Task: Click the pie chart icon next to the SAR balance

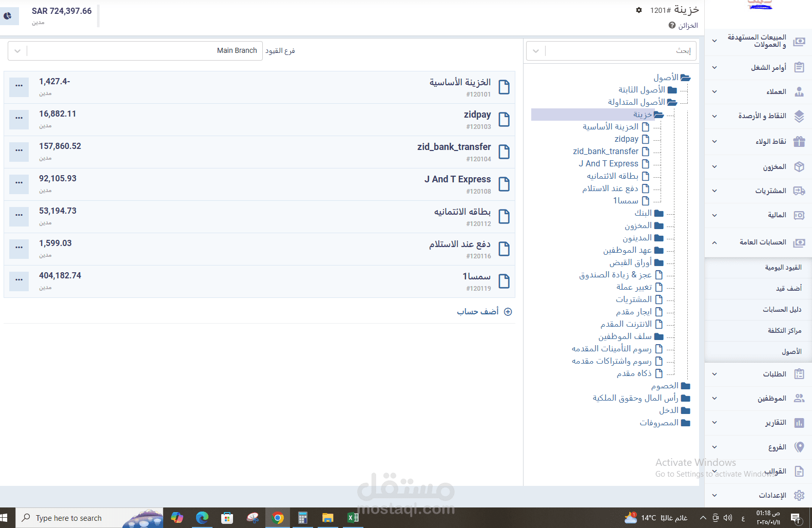Action: tap(8, 16)
